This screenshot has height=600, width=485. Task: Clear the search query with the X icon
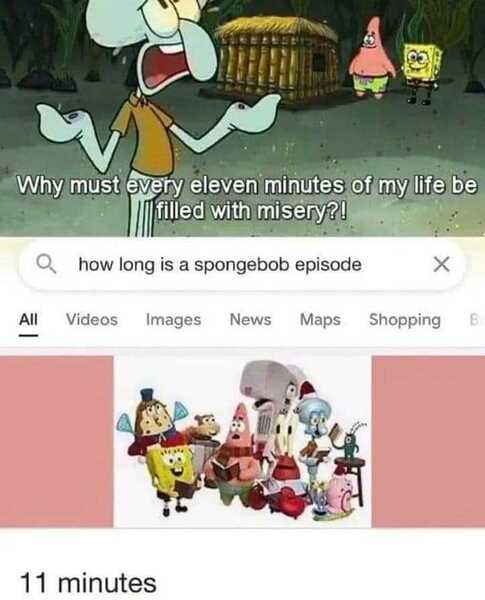441,264
